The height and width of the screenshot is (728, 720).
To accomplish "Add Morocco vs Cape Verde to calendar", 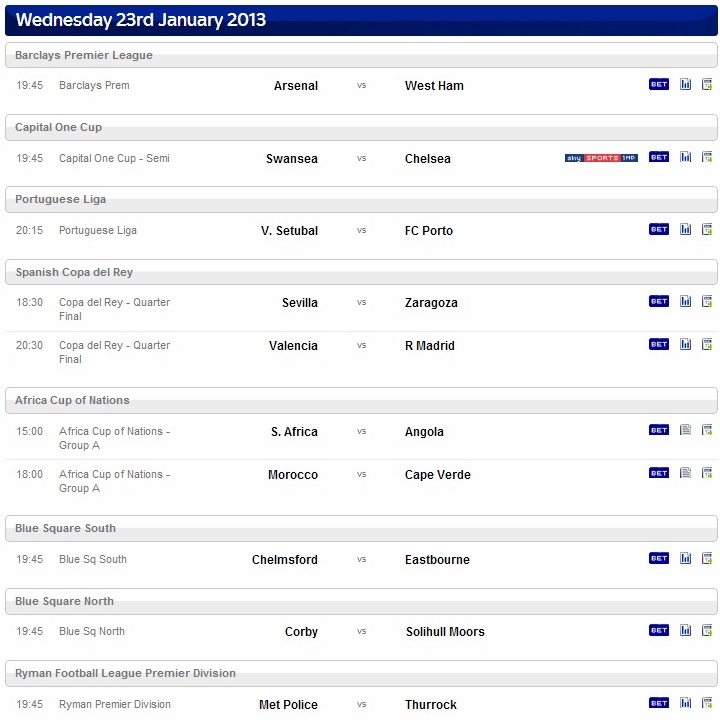I will click(x=707, y=473).
